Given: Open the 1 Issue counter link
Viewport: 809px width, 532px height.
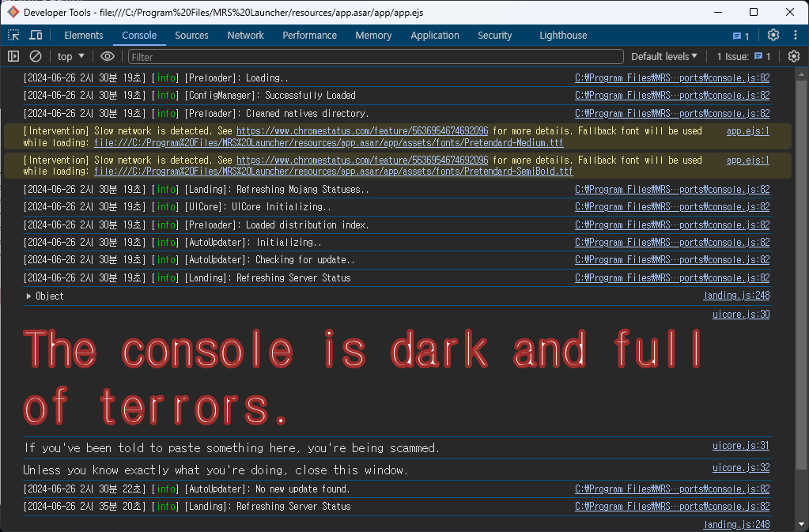Looking at the screenshot, I should point(743,56).
